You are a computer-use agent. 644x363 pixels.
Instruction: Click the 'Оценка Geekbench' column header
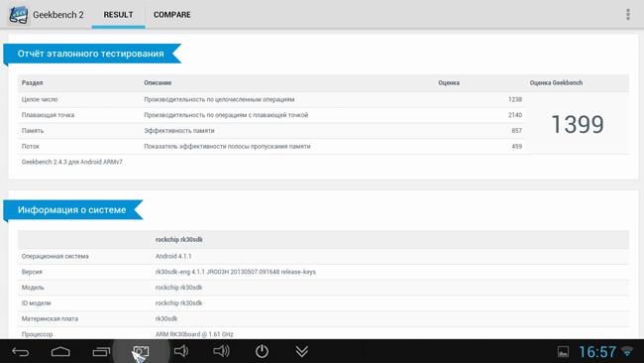556,83
